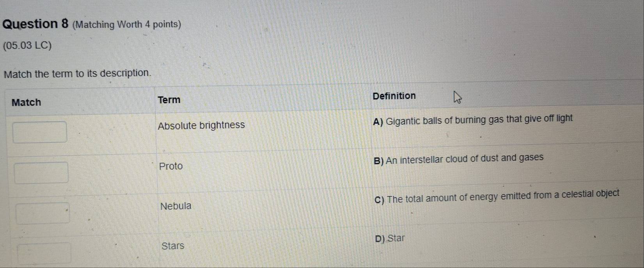Click the Term column header
Image resolution: width=644 pixels, height=268 pixels.
[169, 100]
